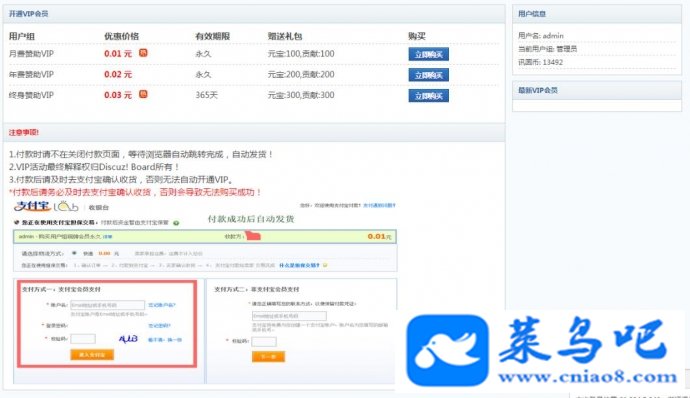This screenshot has height=398, width=690.
Task: Click the 购买 column header
Action: coord(417,36)
